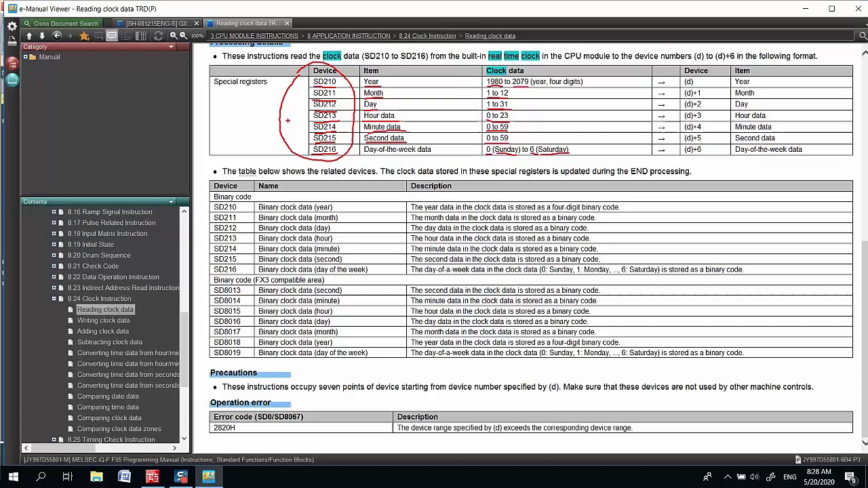Viewport: 868px width, 488px height.
Task: Click the 2820H error code cell
Action: point(301,428)
